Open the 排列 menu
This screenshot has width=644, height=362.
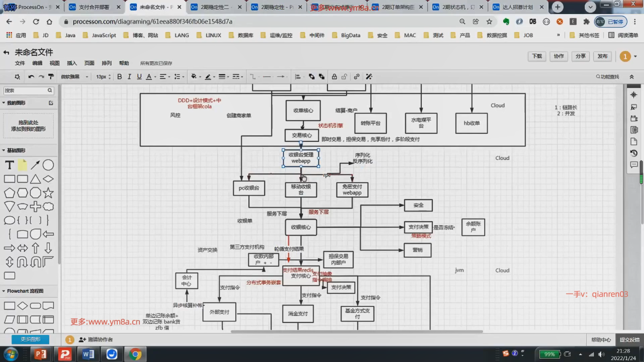(107, 63)
